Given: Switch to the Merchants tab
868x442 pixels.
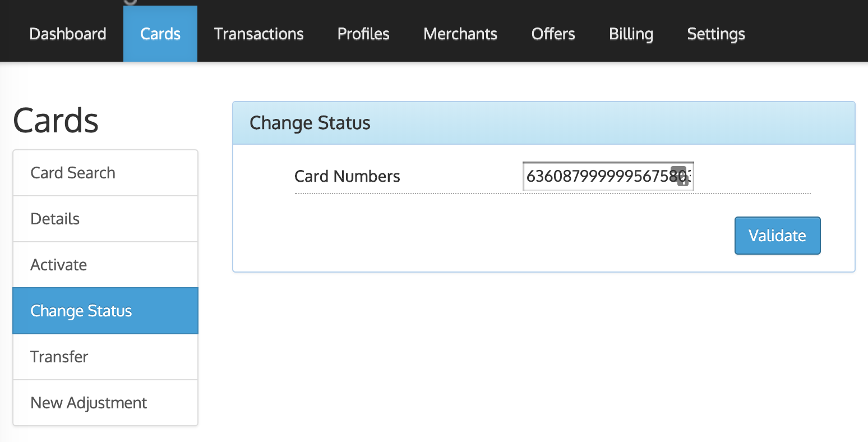Looking at the screenshot, I should [460, 34].
